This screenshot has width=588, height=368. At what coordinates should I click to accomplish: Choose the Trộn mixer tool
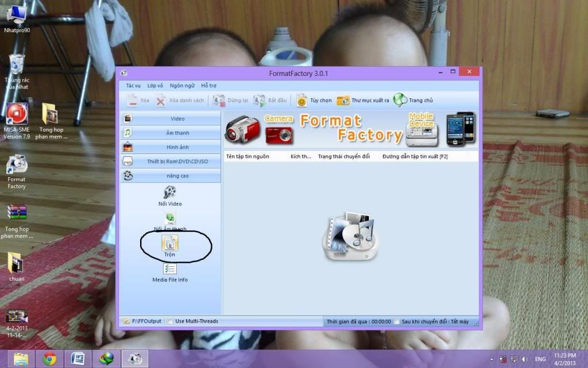pyautogui.click(x=169, y=246)
